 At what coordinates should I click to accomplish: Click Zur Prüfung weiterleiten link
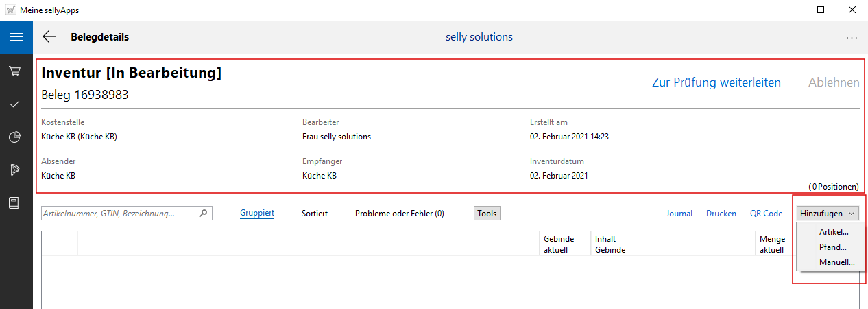(716, 82)
